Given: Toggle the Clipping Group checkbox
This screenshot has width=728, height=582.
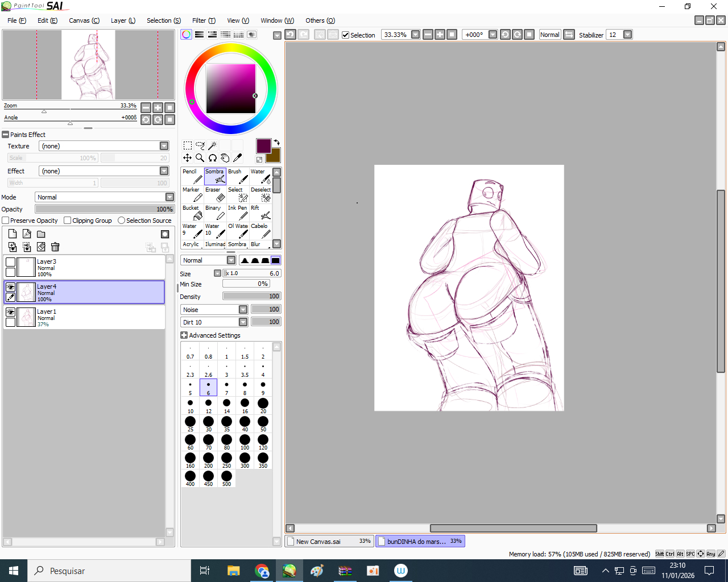Looking at the screenshot, I should 68,221.
